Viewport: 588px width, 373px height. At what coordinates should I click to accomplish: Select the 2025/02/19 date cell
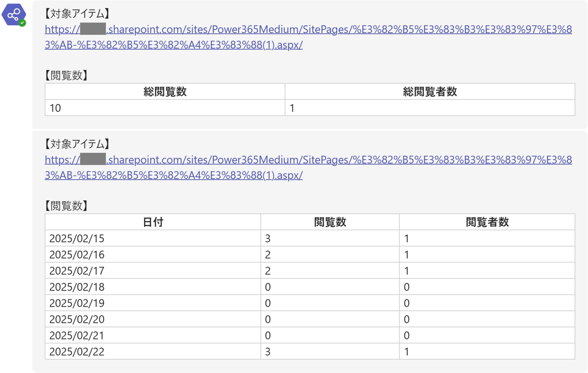[77, 303]
